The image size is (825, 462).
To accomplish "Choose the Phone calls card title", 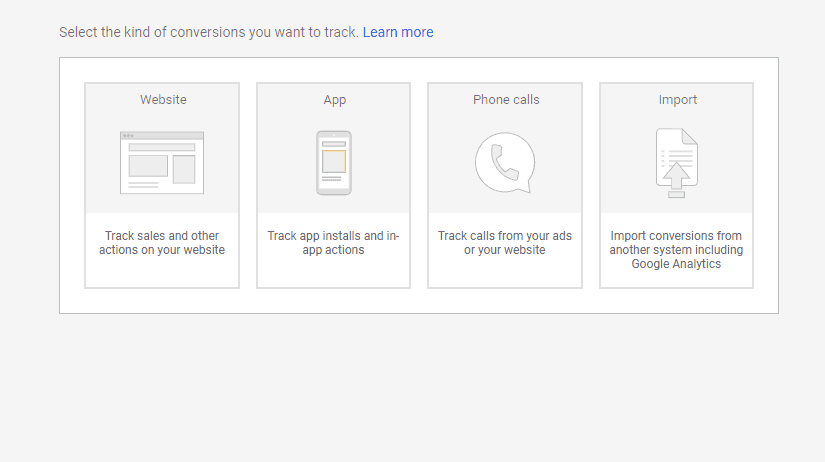I will coord(506,100).
